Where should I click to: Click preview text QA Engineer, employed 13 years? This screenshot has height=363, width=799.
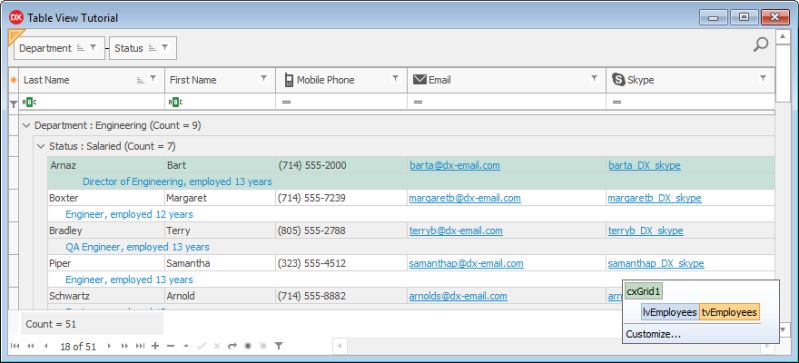[x=137, y=247]
